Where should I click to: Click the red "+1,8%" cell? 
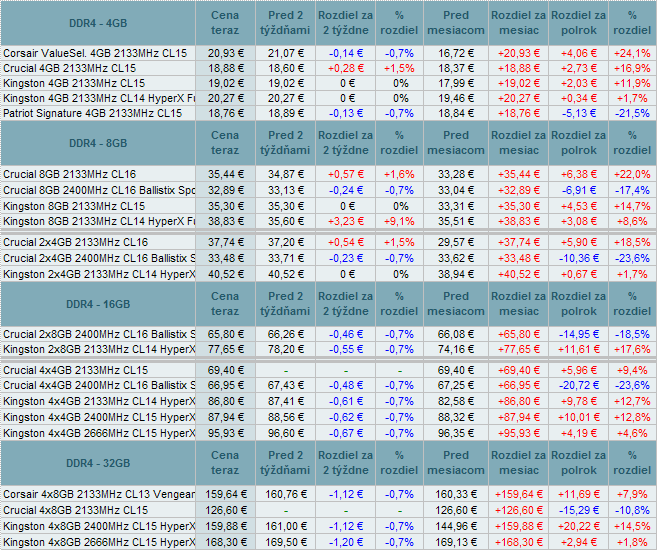tap(632, 542)
